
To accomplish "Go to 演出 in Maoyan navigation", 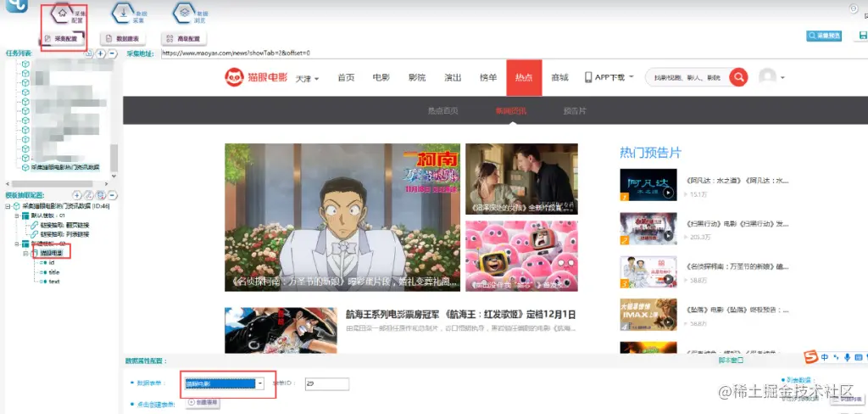I will [453, 77].
